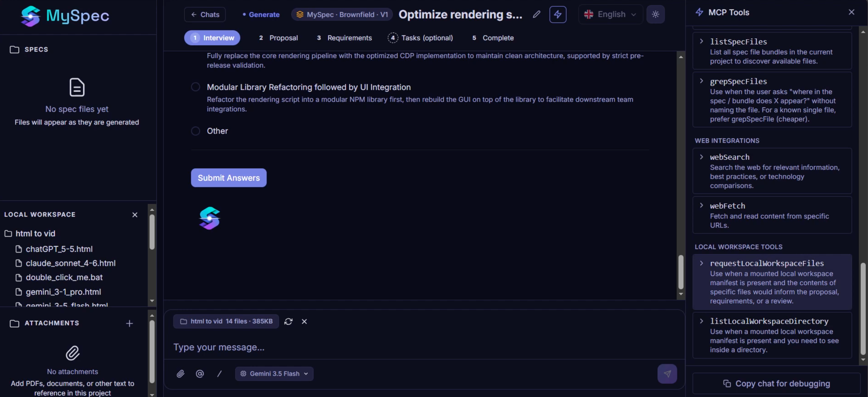Go to the Complete step
This screenshot has width=868, height=397.
493,38
